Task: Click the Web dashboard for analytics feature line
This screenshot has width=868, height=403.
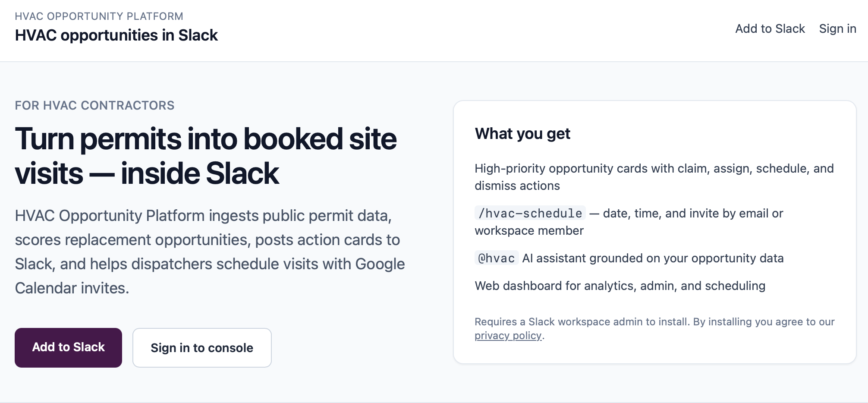Action: point(620,286)
